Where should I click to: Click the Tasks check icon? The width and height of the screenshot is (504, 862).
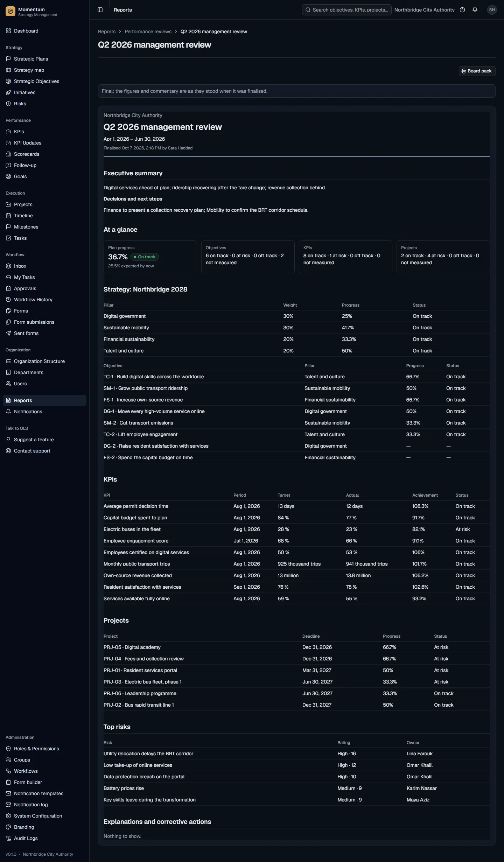click(x=8, y=238)
